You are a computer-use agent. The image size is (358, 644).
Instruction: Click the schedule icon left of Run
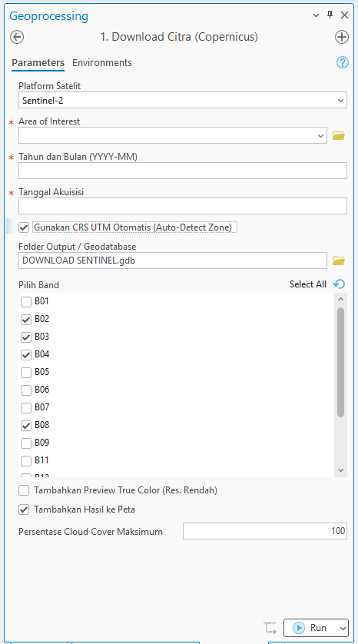(x=270, y=628)
